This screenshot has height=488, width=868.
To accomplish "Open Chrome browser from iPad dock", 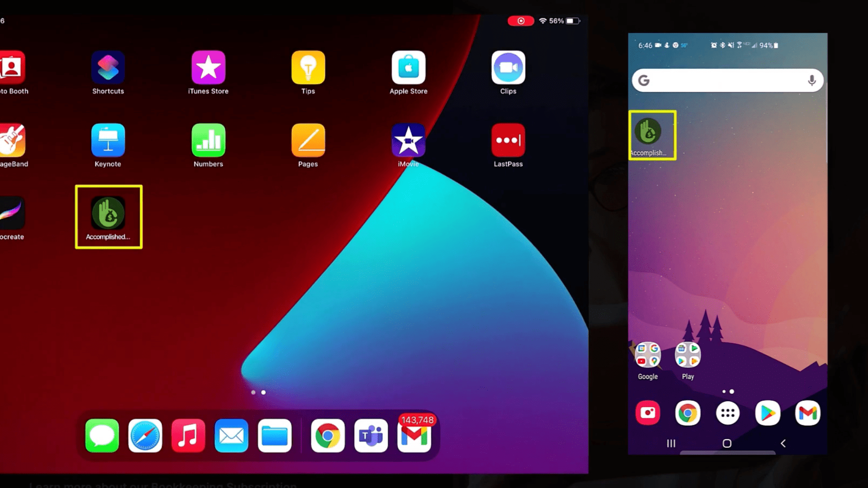I will click(x=327, y=436).
